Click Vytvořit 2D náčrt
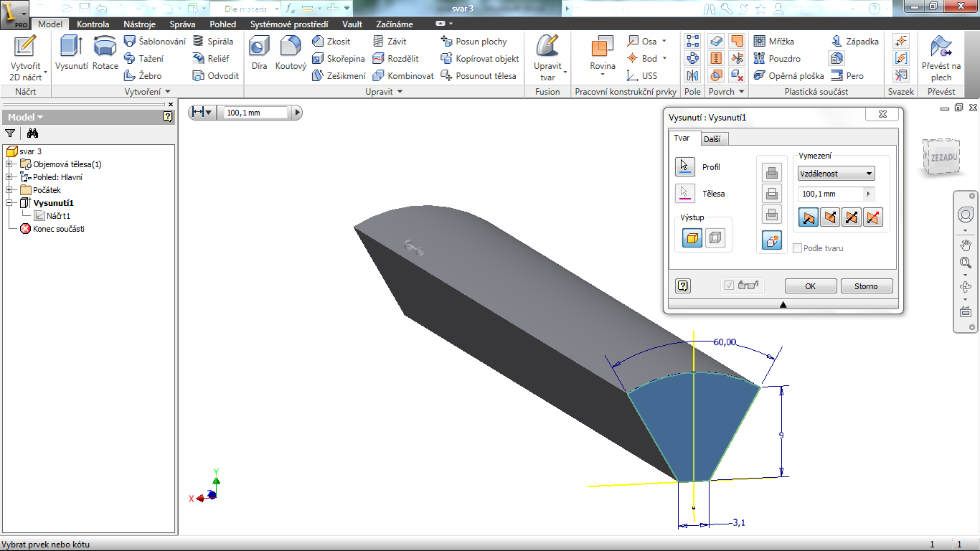Image resolution: width=980 pixels, height=551 pixels. point(25,57)
